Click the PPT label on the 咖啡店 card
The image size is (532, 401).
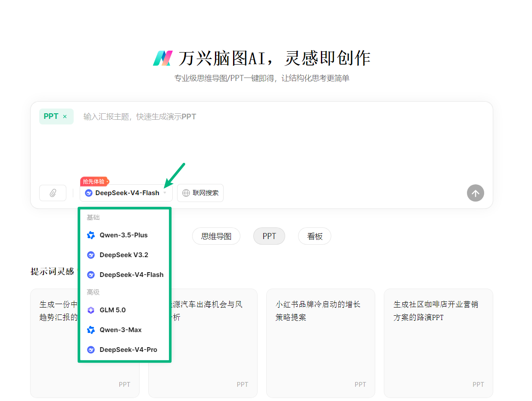478,385
